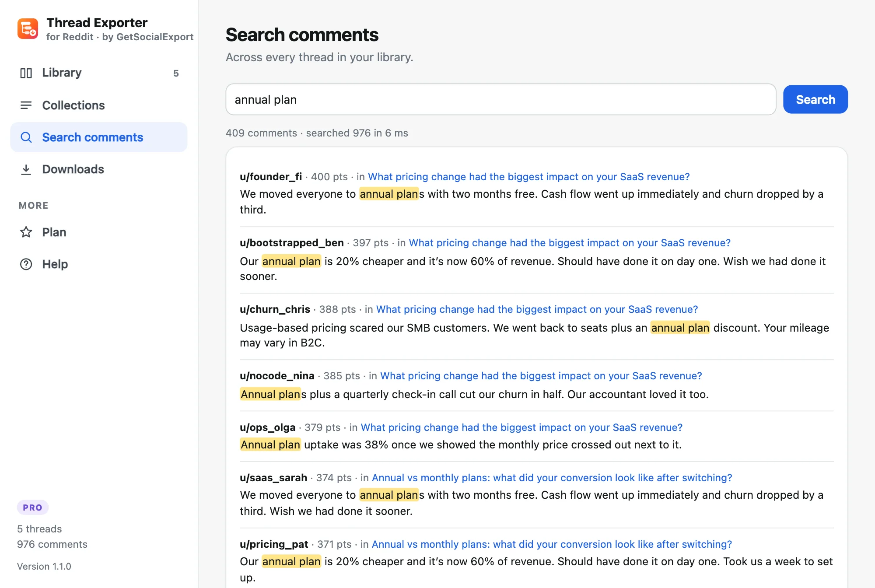Screen dimensions: 875x588
Task: Click '976 comments' sidebar stat
Action: coord(52,544)
